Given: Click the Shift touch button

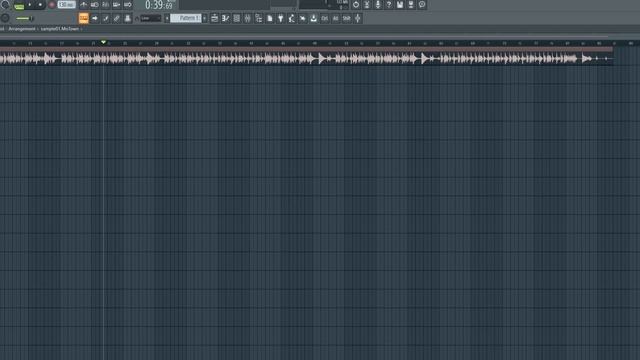Looking at the screenshot, I should 347,18.
